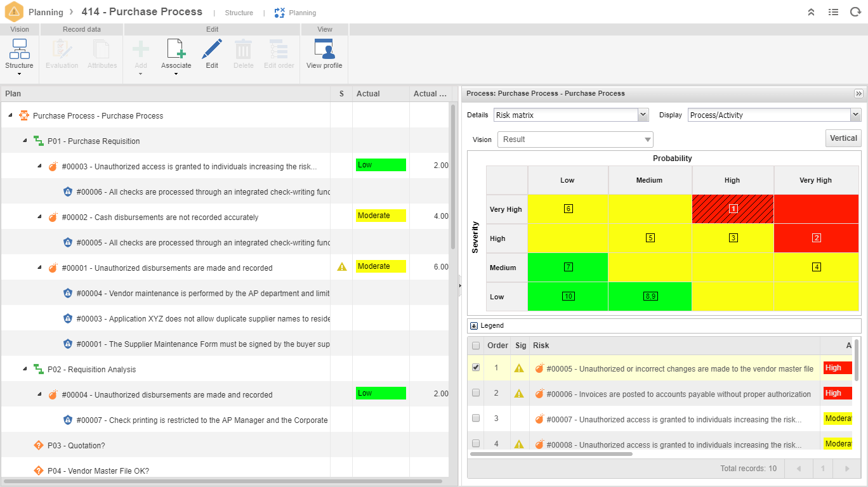Click the Planning breadcrumb at top left
This screenshot has height=487, width=868.
click(x=46, y=12)
